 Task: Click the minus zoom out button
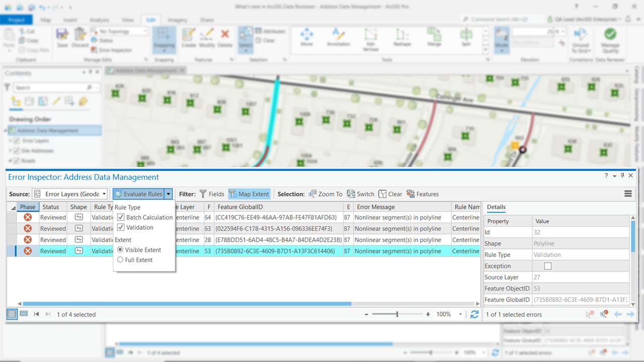367,314
